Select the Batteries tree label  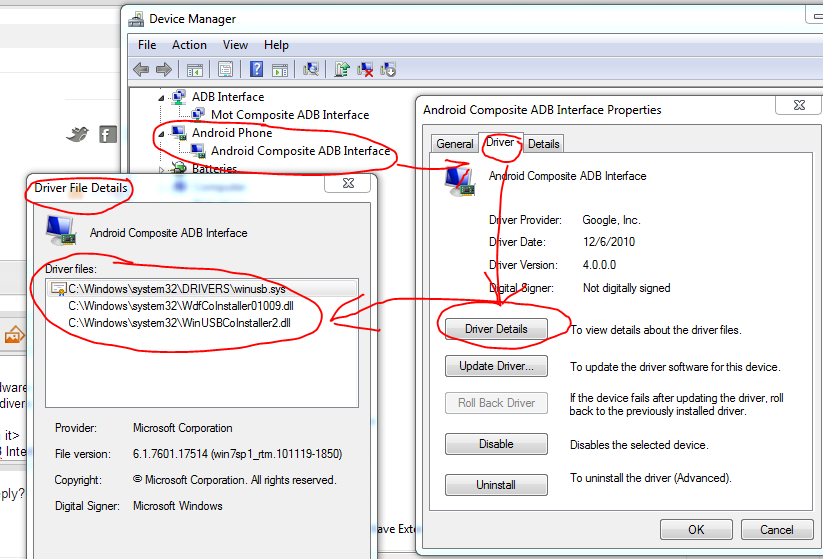pyautogui.click(x=214, y=169)
